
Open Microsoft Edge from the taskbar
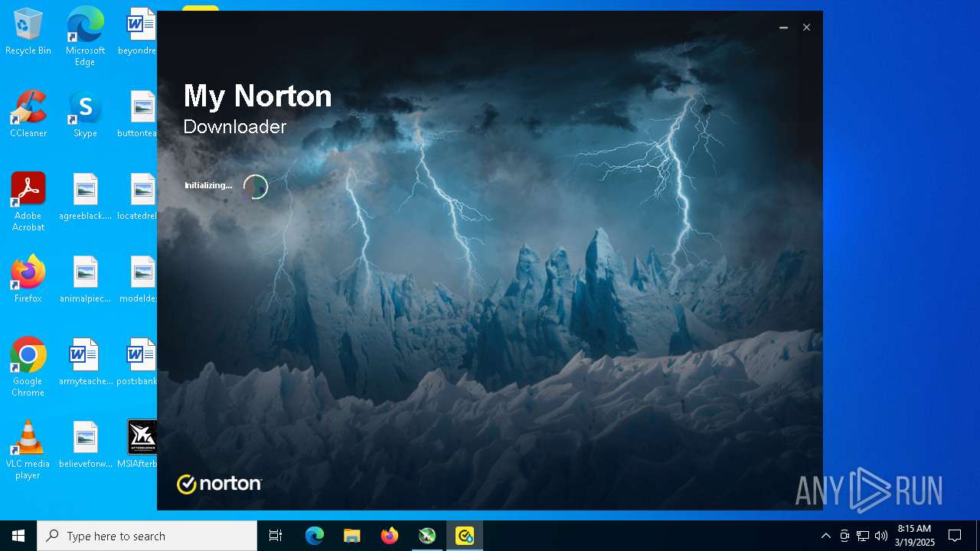pyautogui.click(x=315, y=536)
